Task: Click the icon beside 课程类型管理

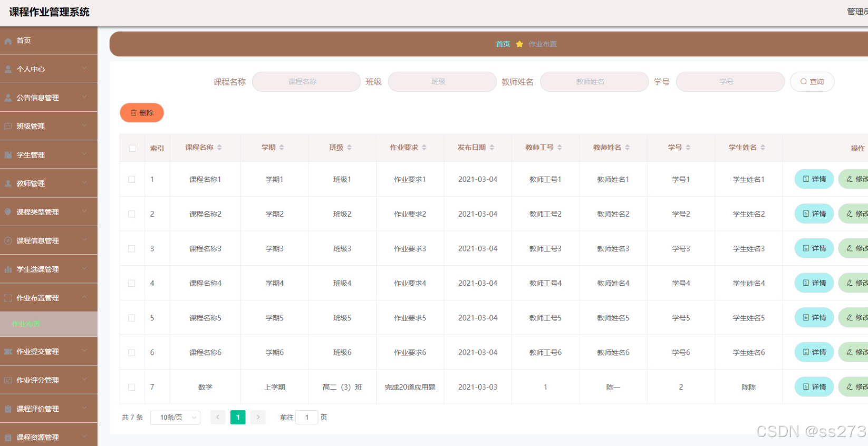Action: pyautogui.click(x=8, y=212)
